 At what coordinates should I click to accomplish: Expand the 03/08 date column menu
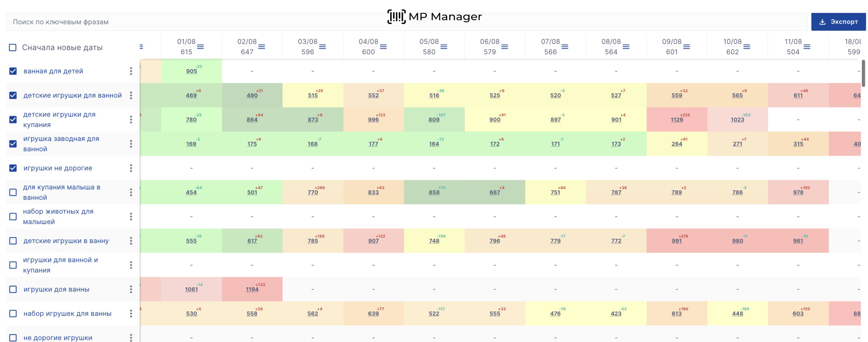click(322, 46)
